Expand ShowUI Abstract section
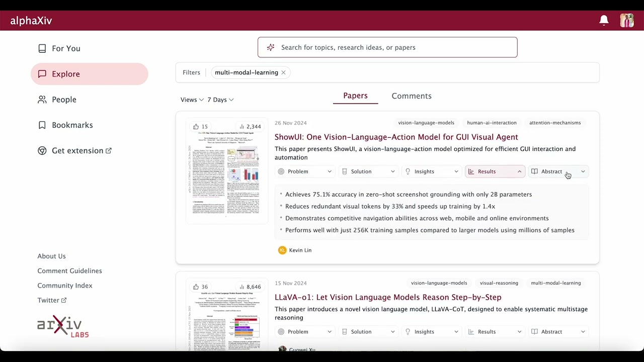This screenshot has width=644, height=362. pos(558,171)
